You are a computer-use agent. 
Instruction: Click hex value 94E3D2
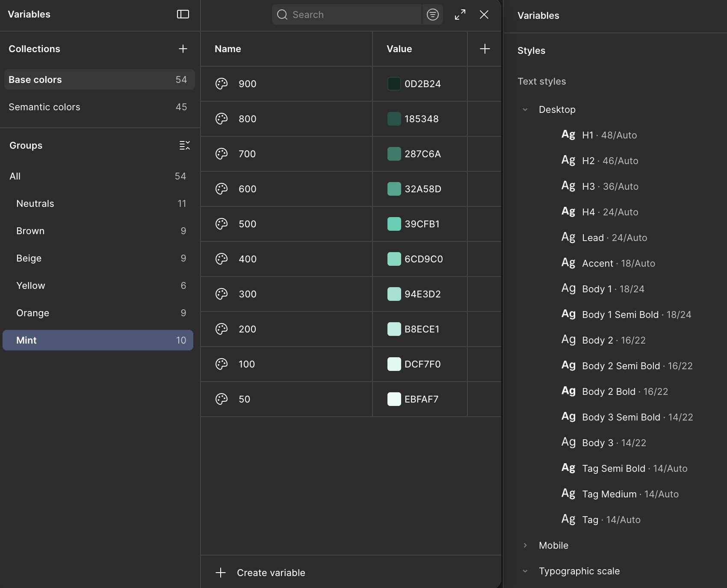pos(423,294)
